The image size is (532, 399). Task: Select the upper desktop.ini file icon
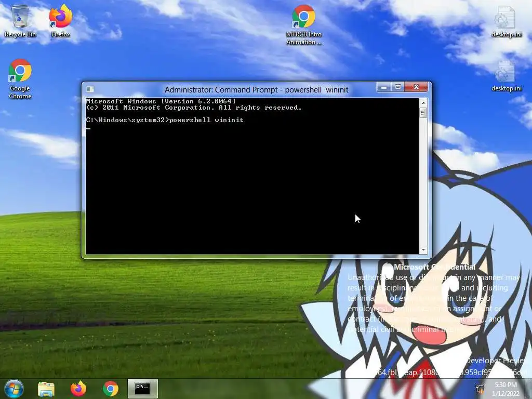click(506, 22)
